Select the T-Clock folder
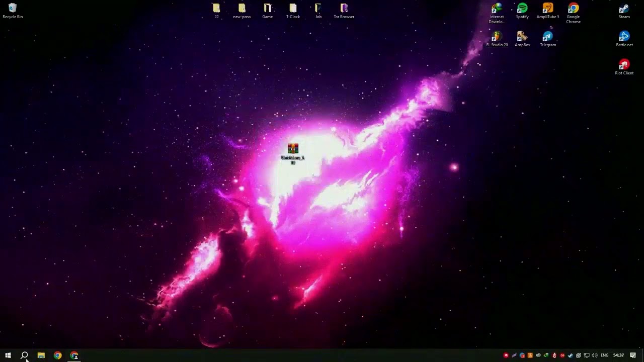 [293, 11]
